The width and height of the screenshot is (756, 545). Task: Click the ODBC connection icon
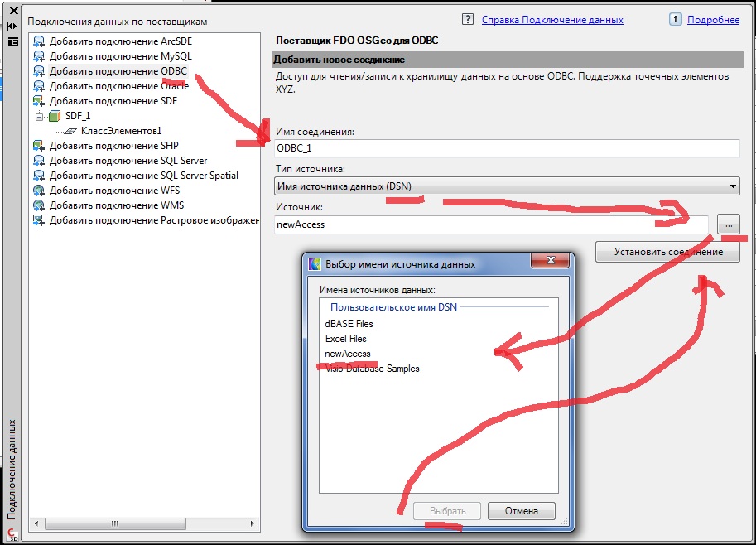(39, 71)
